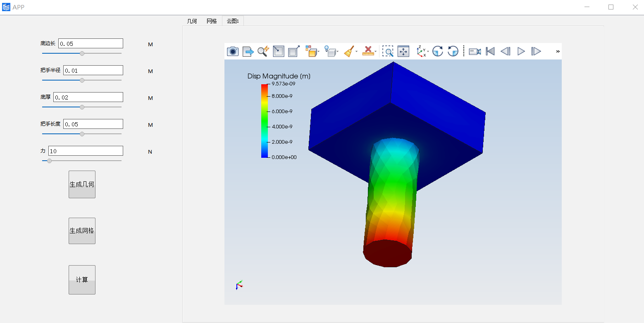Click the yellow cube display icon
644x323 pixels.
[311, 51]
